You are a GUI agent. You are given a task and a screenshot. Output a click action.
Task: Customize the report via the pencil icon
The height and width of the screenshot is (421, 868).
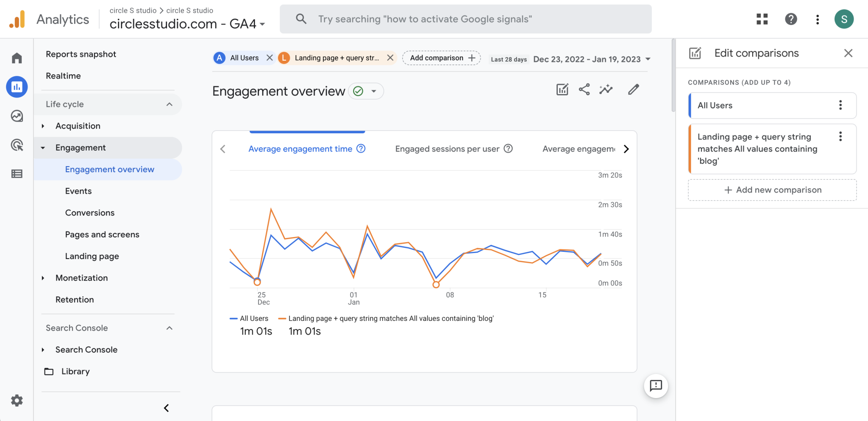pos(633,89)
